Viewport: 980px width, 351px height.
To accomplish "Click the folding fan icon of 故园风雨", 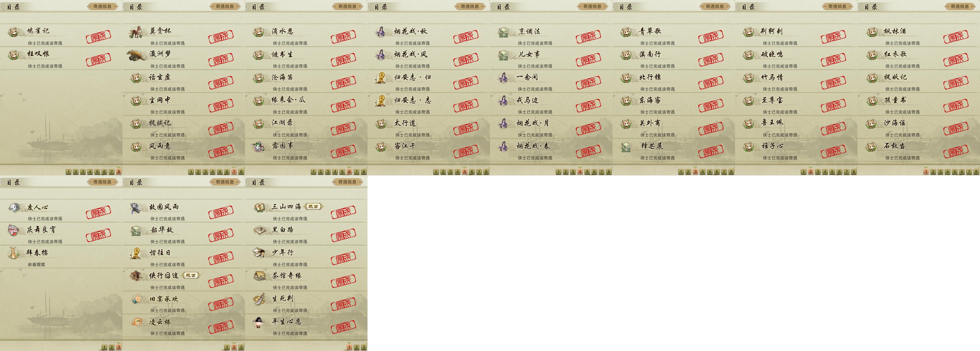I will 136,208.
